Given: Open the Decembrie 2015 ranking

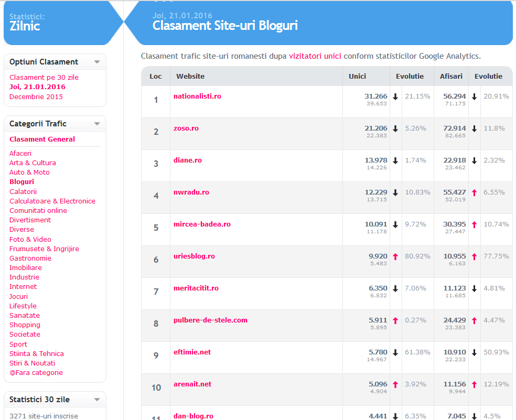Looking at the screenshot, I should 36,97.
